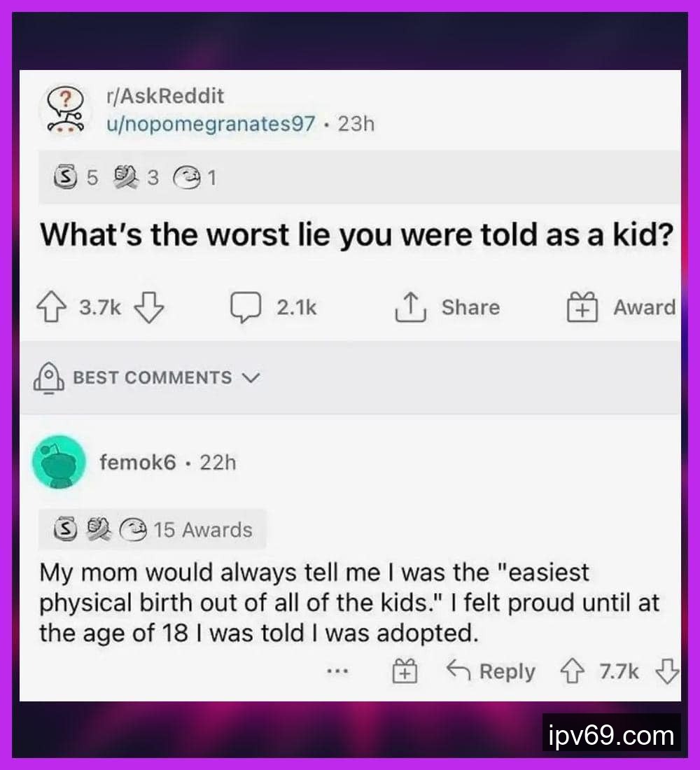The width and height of the screenshot is (700, 770).
Task: Downvote the AskReddit post
Action: pos(148,308)
